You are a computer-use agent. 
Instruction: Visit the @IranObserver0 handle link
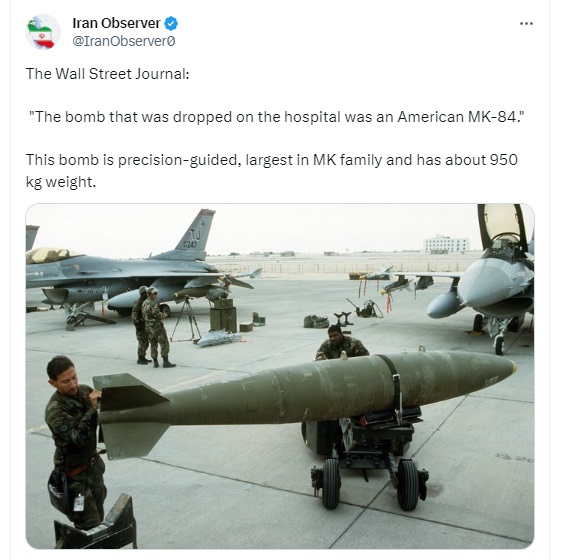click(x=124, y=41)
